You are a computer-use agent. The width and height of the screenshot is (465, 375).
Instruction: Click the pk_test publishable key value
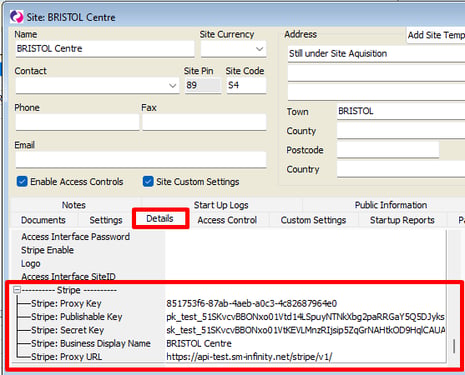point(305,317)
